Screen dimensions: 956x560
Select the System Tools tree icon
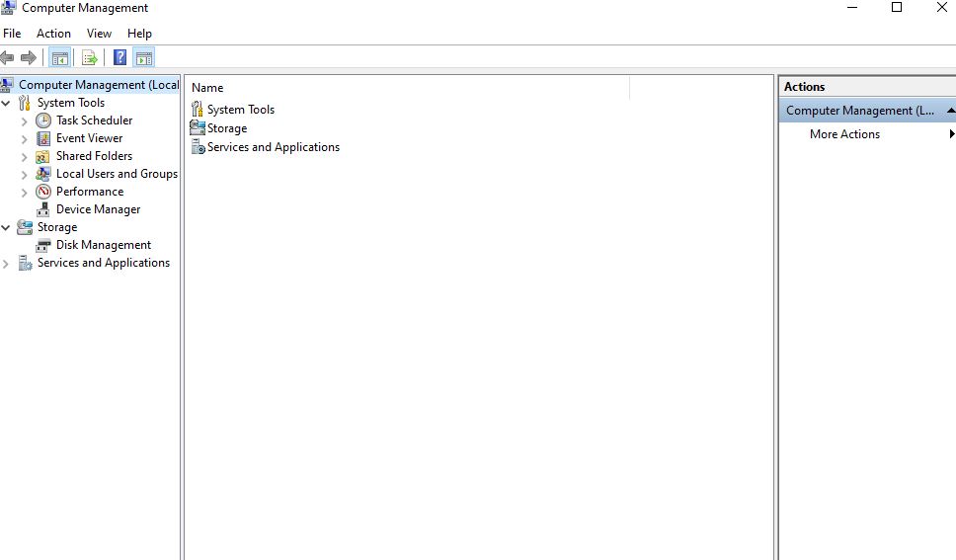[25, 103]
